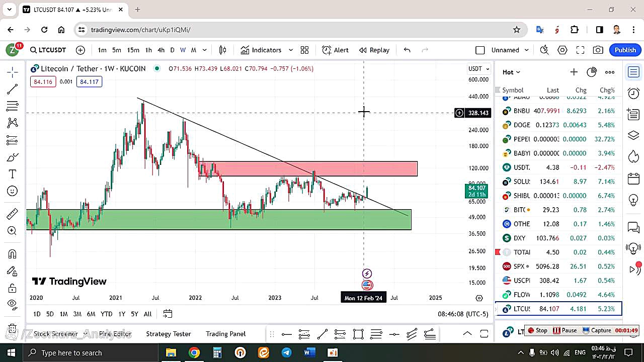Viewport: 644px width, 362px height.
Task: Click the chart scale settings gear
Action: 479,298
